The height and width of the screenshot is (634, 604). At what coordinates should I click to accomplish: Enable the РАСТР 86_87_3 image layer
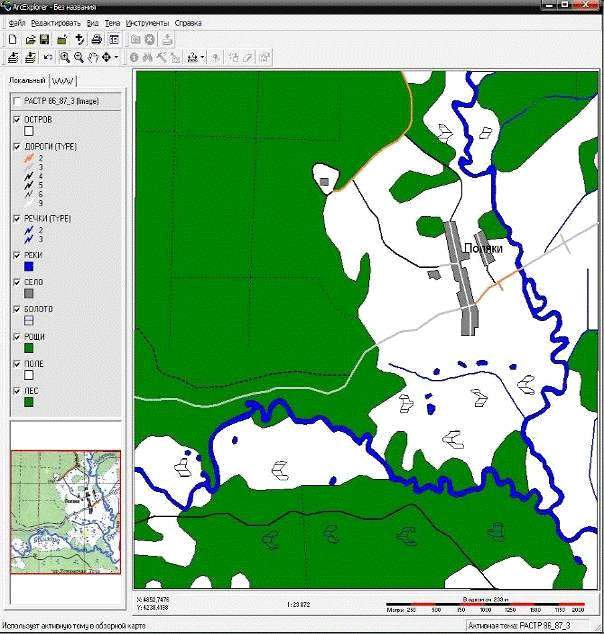pyautogui.click(x=15, y=102)
